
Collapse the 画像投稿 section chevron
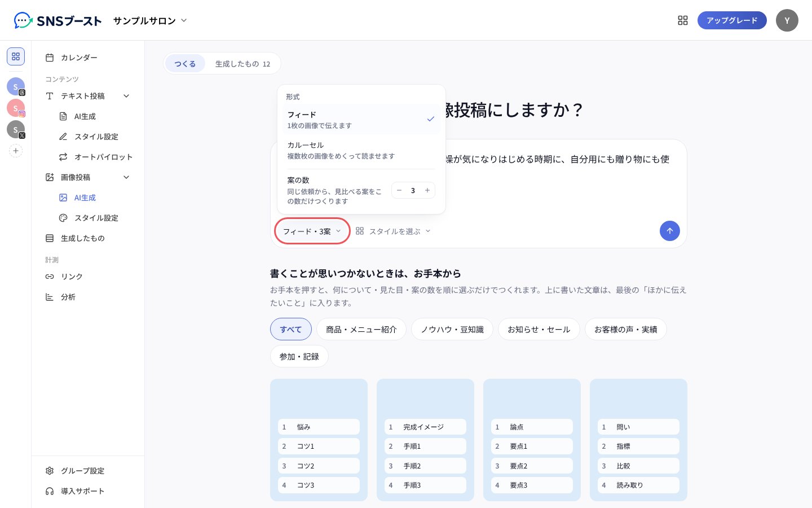pos(126,177)
